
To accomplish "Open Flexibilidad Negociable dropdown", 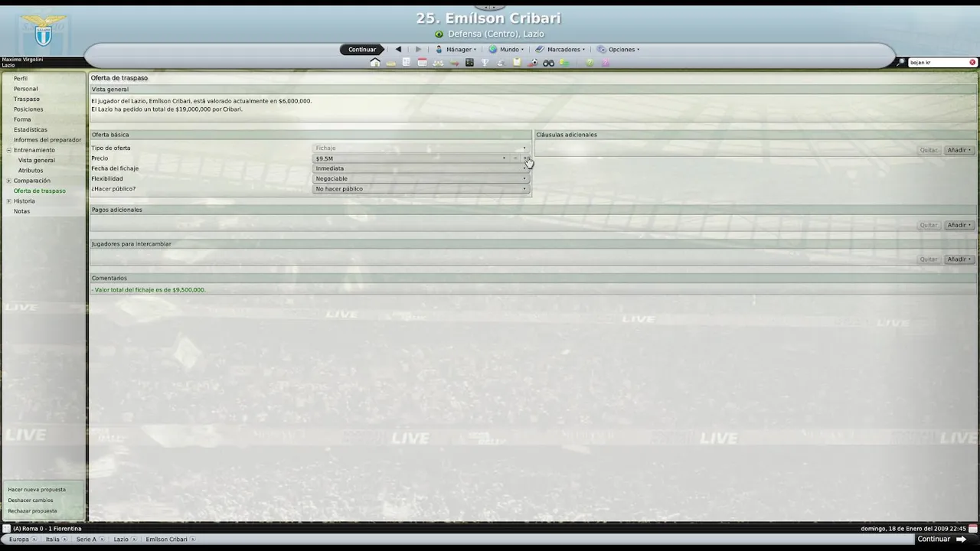I will pos(420,178).
